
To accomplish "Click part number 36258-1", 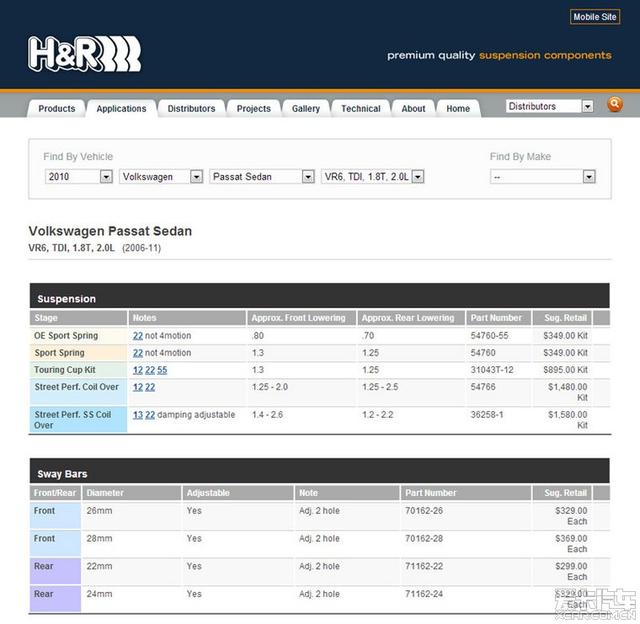I will (x=487, y=415).
